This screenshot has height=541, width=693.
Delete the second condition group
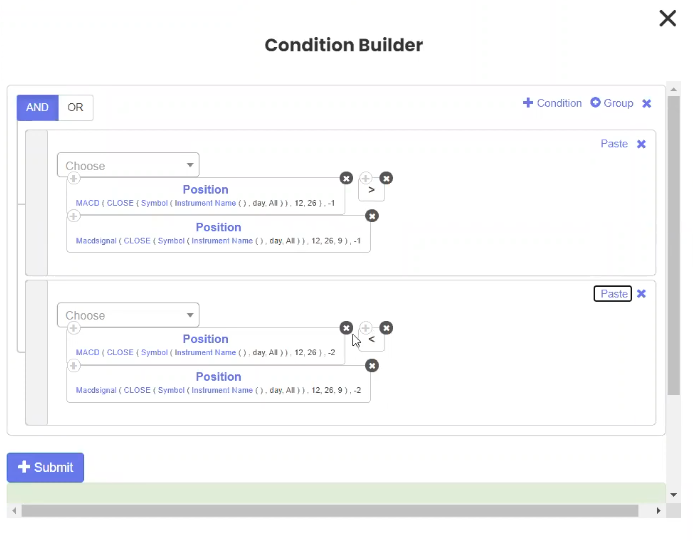click(x=642, y=294)
